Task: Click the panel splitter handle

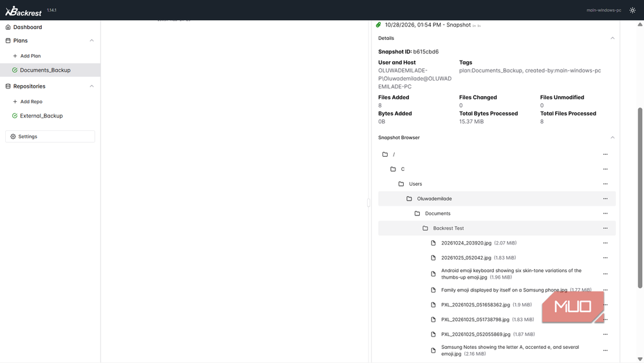Action: click(368, 202)
